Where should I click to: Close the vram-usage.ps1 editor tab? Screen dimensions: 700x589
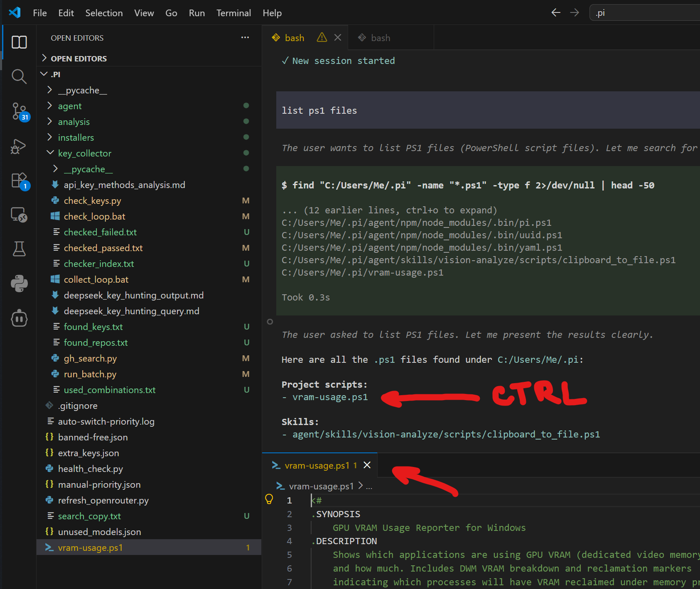367,465
